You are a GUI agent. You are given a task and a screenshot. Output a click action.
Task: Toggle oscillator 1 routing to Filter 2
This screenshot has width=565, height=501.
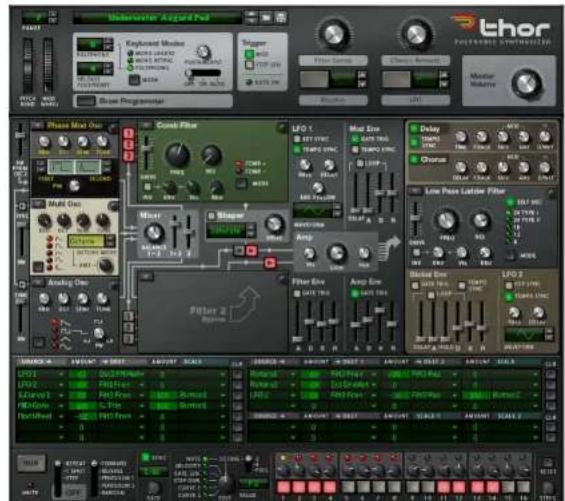128,316
